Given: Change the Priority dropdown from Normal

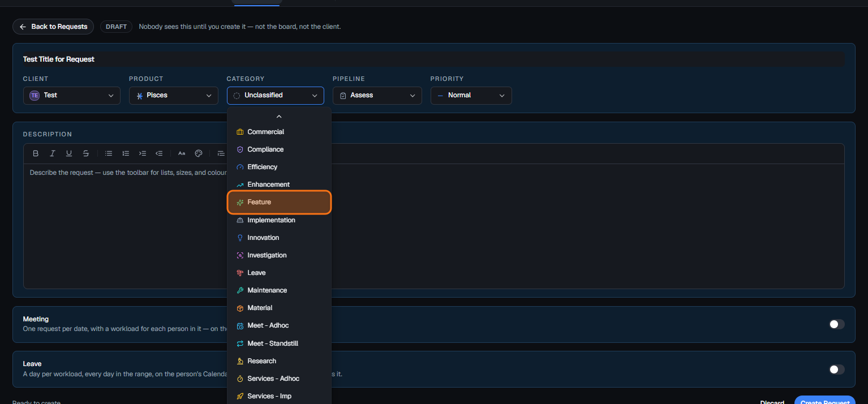Looking at the screenshot, I should [x=471, y=96].
